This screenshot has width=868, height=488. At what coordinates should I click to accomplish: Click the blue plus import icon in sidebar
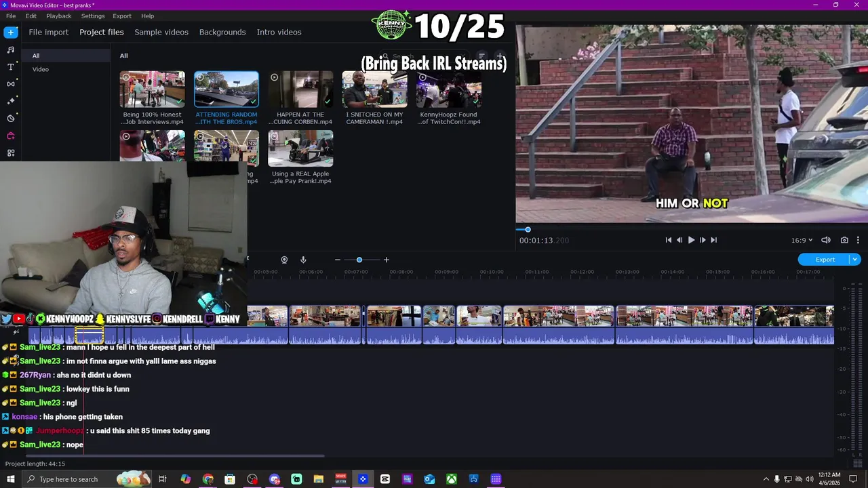click(x=10, y=32)
